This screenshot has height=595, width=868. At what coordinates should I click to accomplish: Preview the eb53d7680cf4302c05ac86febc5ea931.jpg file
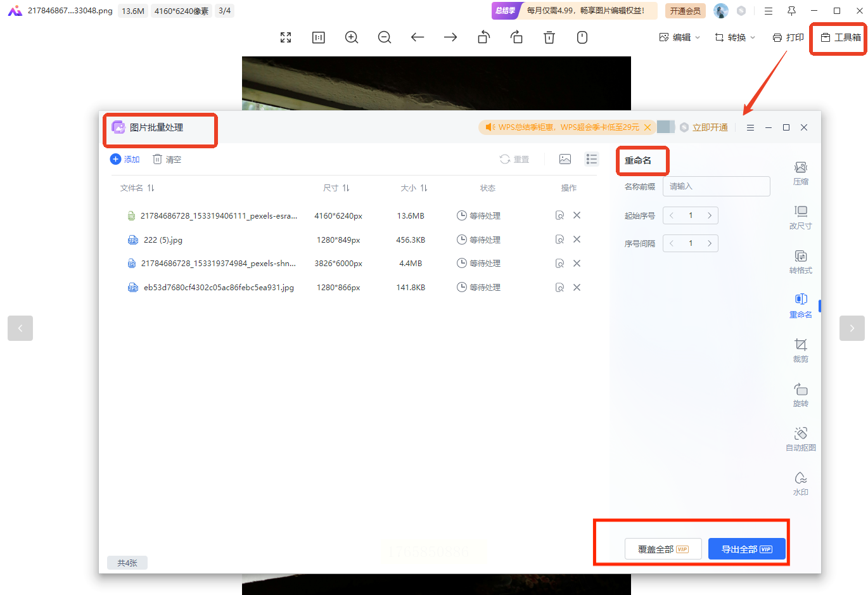point(559,288)
